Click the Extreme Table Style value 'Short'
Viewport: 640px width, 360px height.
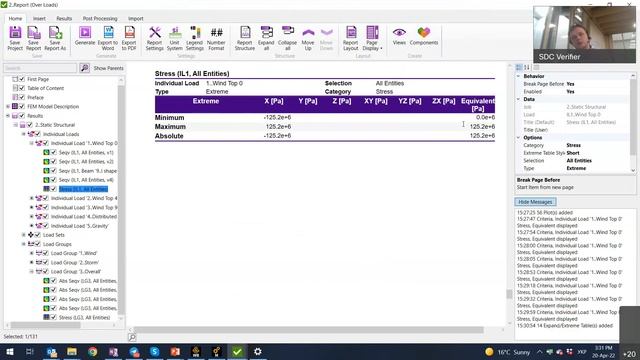point(573,153)
